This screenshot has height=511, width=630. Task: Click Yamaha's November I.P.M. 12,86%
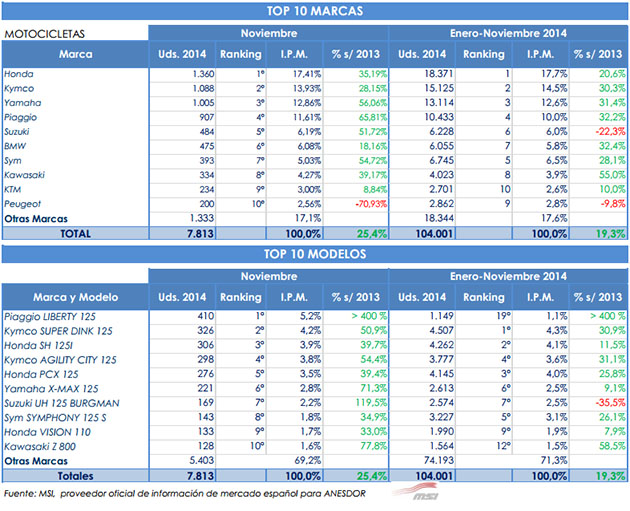pos(307,103)
